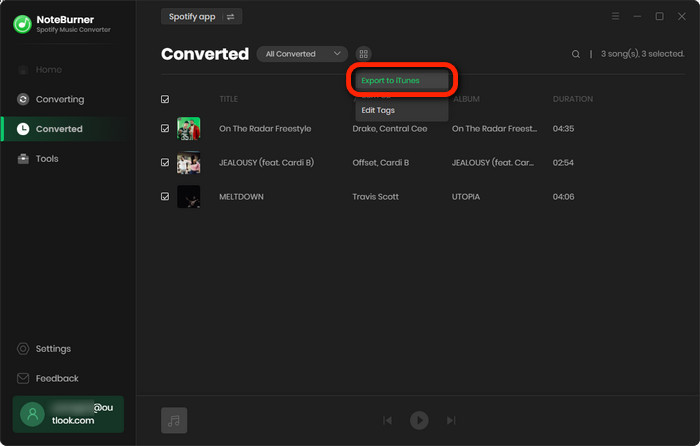
Task: Click the swap arrows icon beside Spotify app
Action: click(230, 17)
